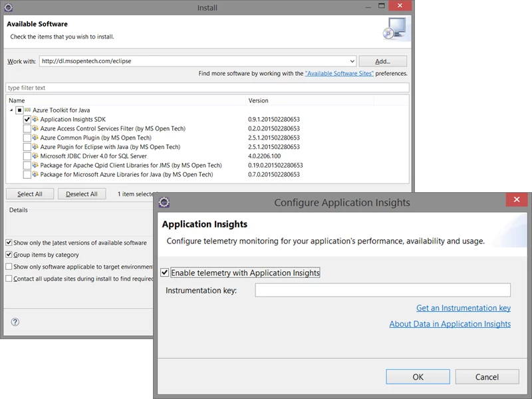Check Package for Microsoft Azure Libraries checkbox
This screenshot has width=532, height=399.
coord(27,174)
